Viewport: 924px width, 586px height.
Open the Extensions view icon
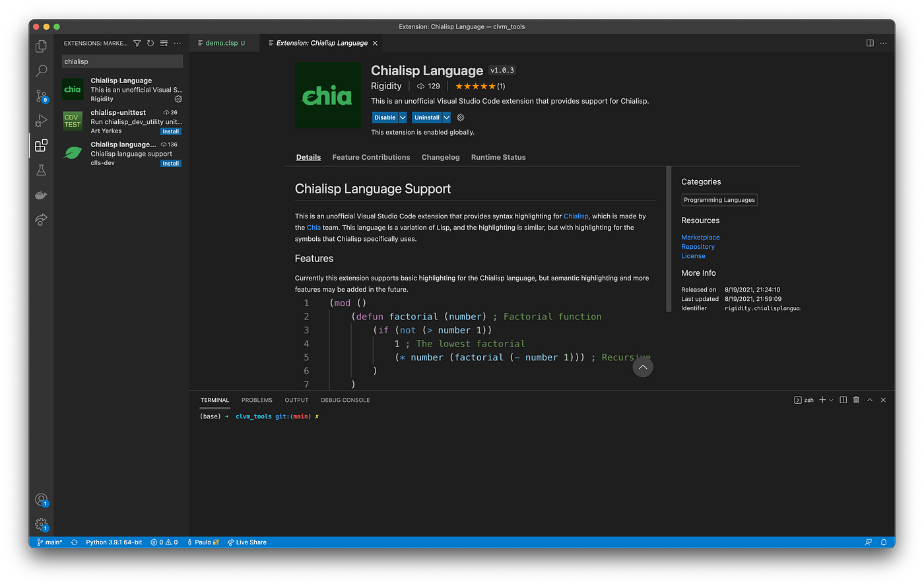click(41, 145)
